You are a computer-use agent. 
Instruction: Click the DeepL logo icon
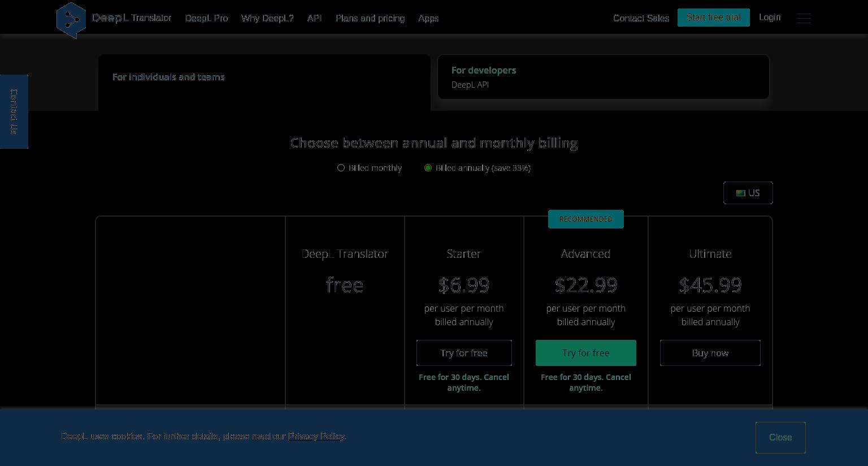click(71, 20)
